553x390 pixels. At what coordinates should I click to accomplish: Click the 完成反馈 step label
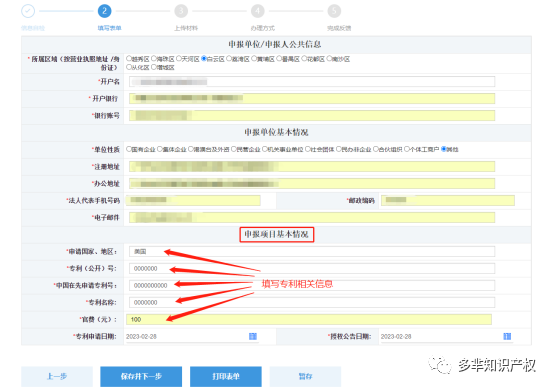[x=339, y=28]
